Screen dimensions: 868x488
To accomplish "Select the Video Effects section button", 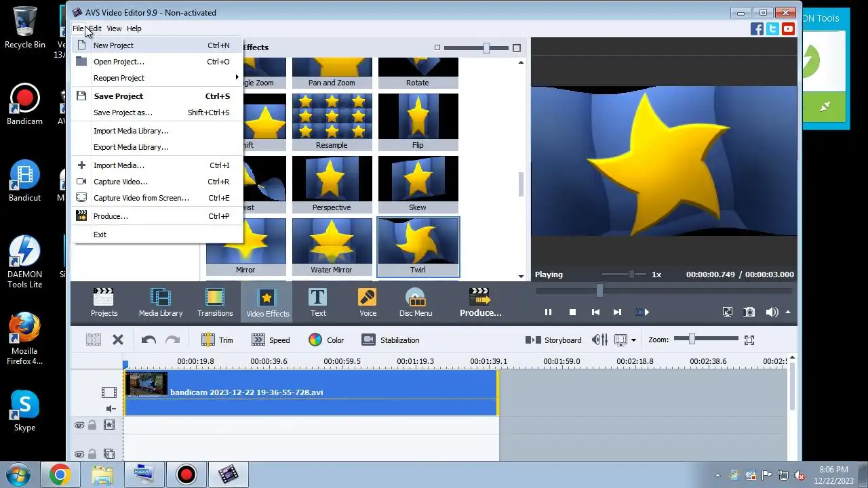I will tap(267, 302).
